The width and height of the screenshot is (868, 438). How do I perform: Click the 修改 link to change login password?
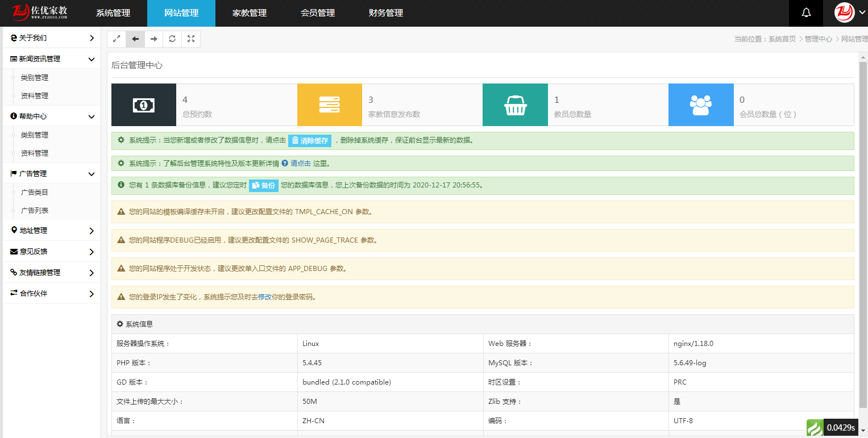tap(265, 297)
